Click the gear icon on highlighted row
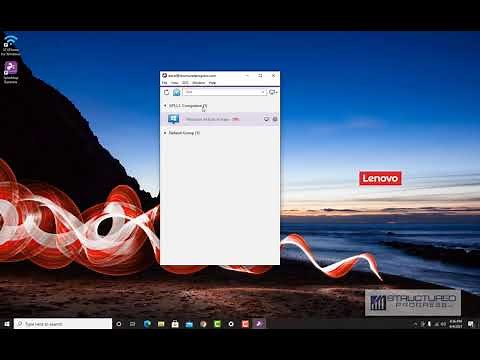480x360 pixels. pos(275,119)
